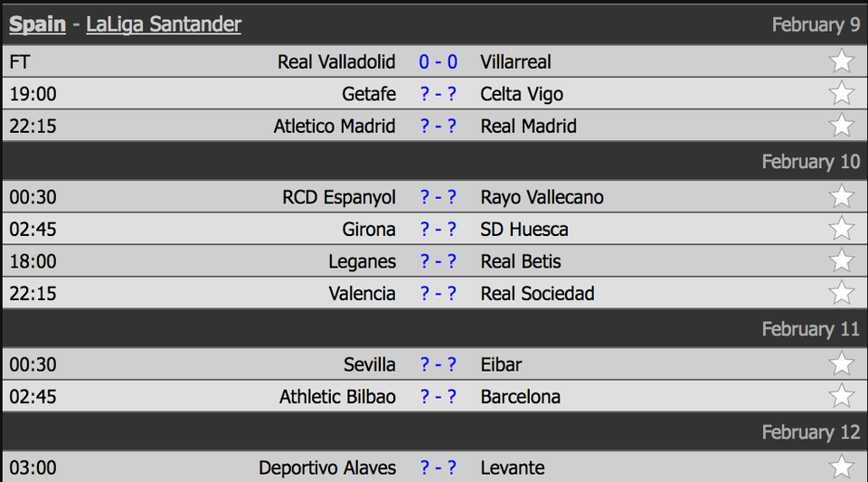The width and height of the screenshot is (868, 482).
Task: Open Atletico Madrid vs Real Madrid score link
Action: click(438, 127)
